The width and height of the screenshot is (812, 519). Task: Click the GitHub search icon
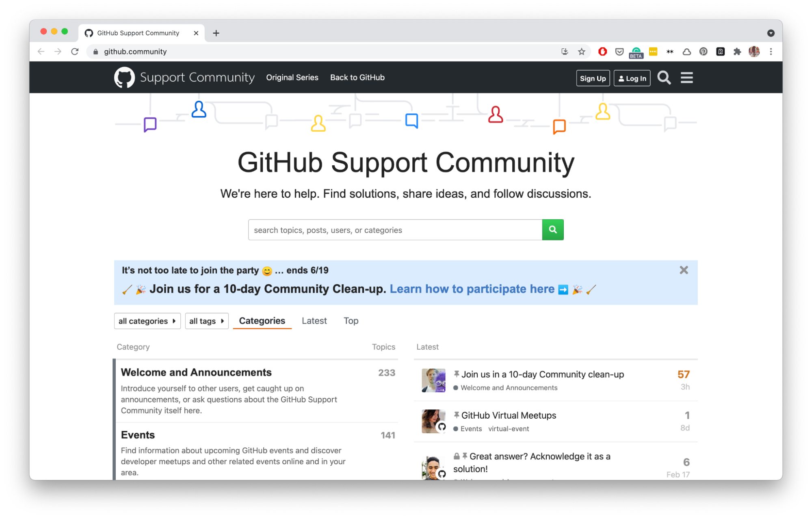point(664,78)
